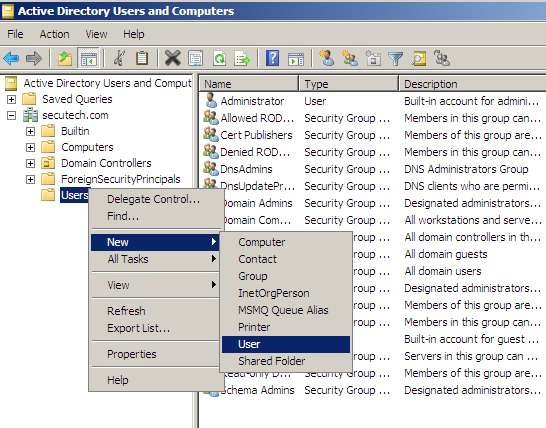Toggle the action pane toolbar icon

tap(296, 59)
